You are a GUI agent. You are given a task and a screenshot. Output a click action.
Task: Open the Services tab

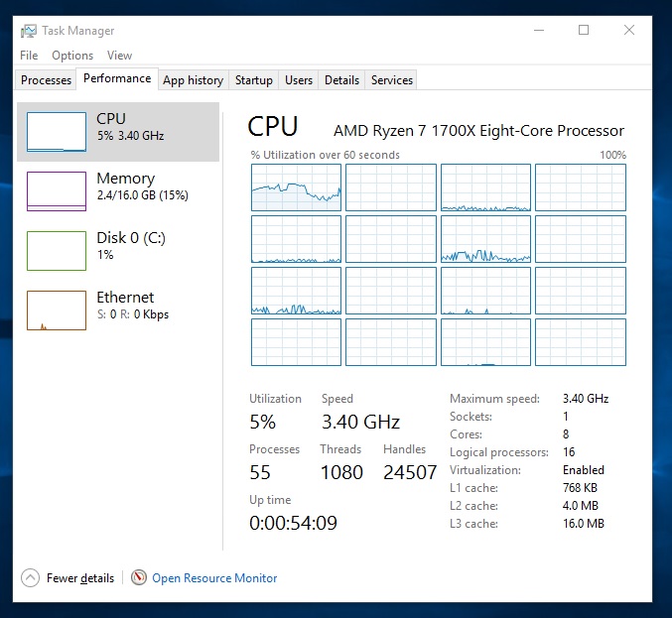(x=392, y=80)
